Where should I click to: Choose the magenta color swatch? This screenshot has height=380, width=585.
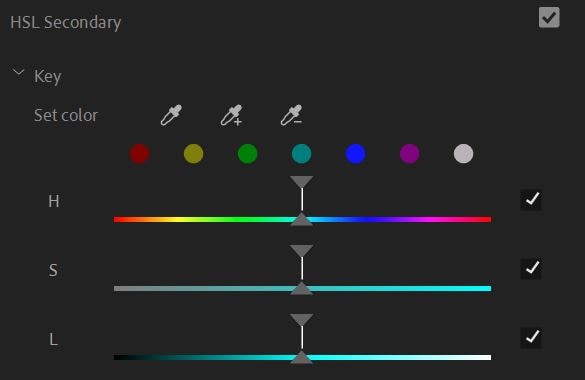coord(410,154)
